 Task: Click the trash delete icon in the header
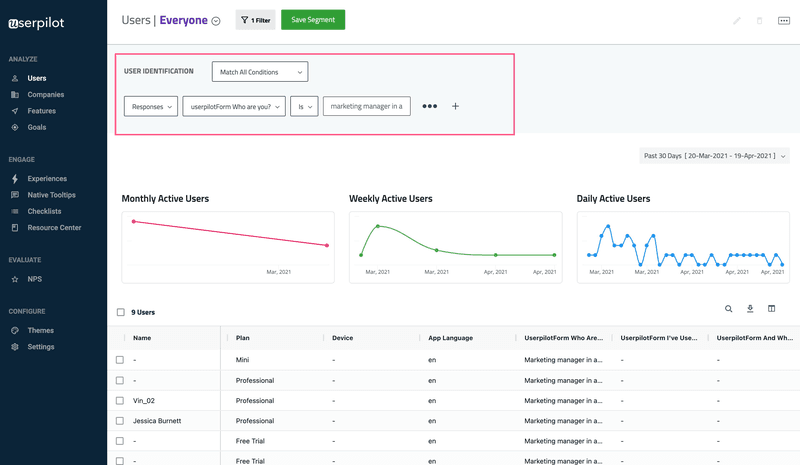pos(759,20)
